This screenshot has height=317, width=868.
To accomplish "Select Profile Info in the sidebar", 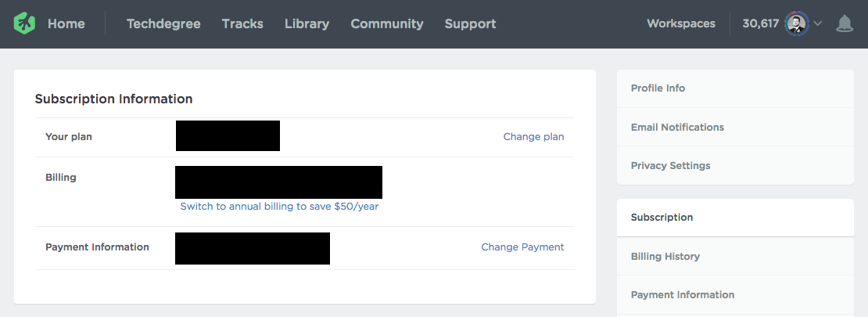I will coord(735,88).
